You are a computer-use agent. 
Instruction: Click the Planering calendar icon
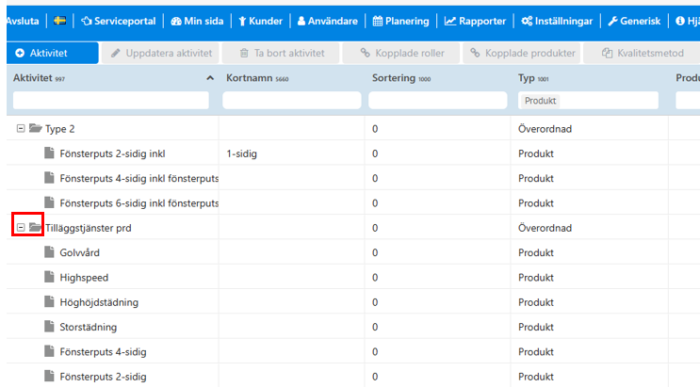pyautogui.click(x=378, y=21)
